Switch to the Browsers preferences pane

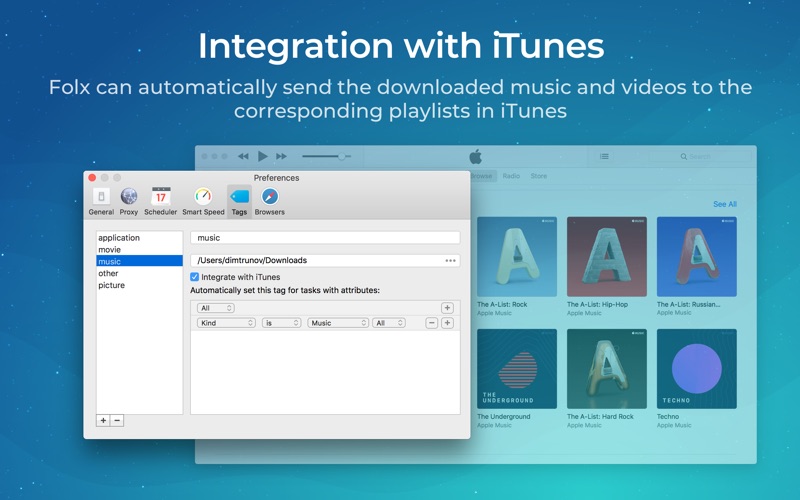point(269,201)
